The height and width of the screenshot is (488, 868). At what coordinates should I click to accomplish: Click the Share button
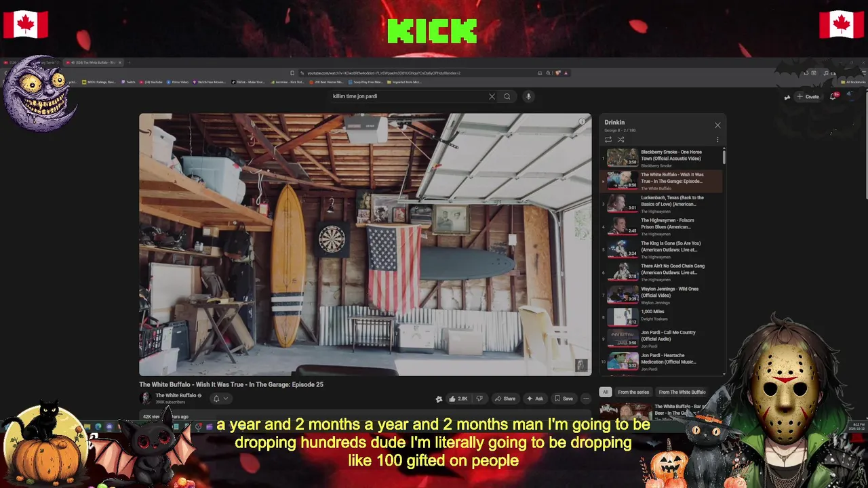click(x=505, y=399)
